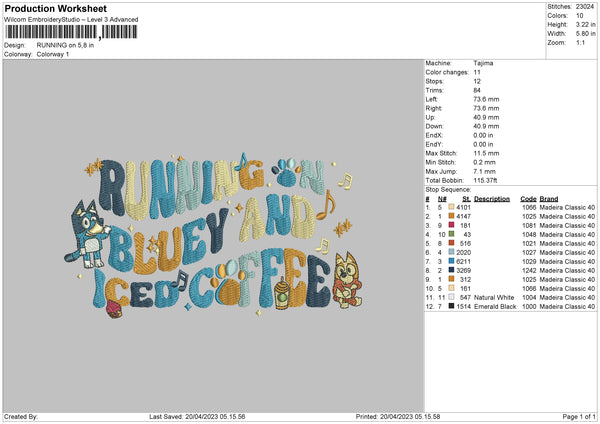
Task: Select the Natural White color swatch
Action: pyautogui.click(x=451, y=297)
